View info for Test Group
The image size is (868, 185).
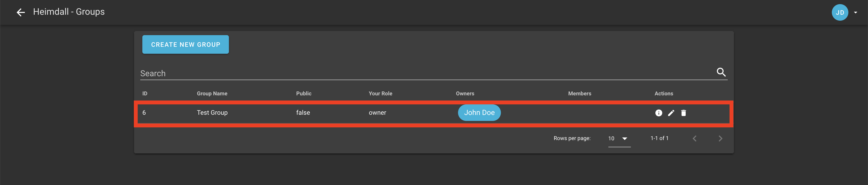coord(658,113)
